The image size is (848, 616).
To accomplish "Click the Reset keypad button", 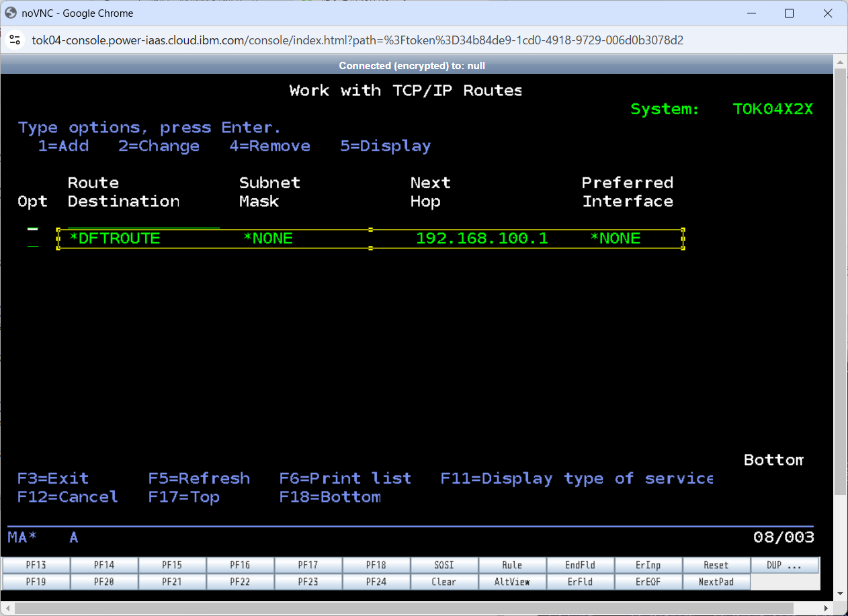I will click(716, 565).
